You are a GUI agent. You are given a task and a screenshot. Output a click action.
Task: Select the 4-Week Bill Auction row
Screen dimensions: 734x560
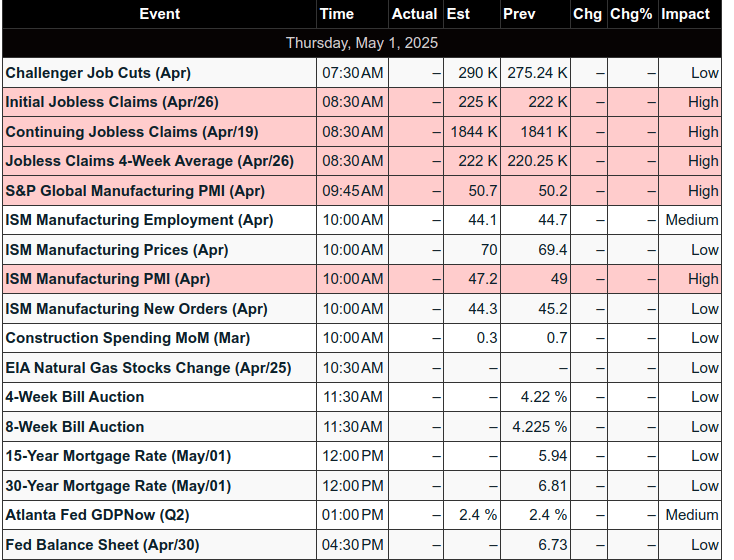pyautogui.click(x=361, y=397)
